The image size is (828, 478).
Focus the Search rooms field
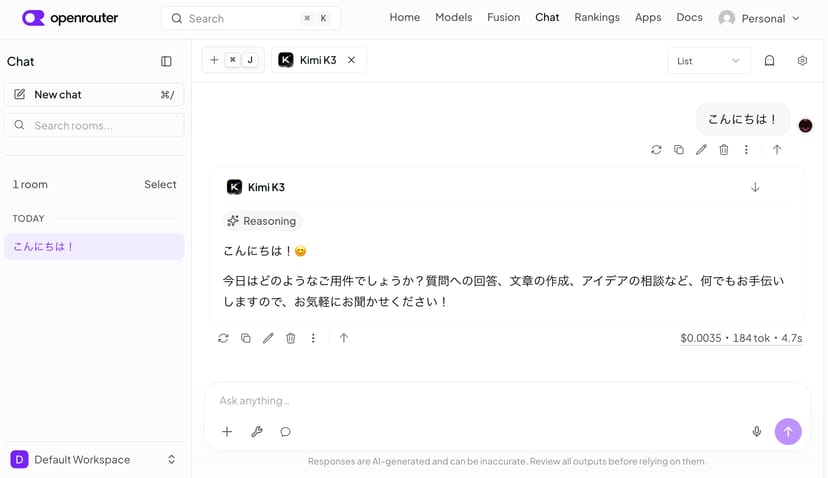click(x=94, y=125)
